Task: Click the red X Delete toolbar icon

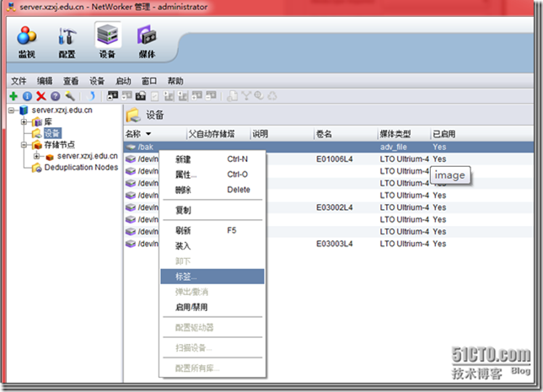Action: (x=41, y=96)
